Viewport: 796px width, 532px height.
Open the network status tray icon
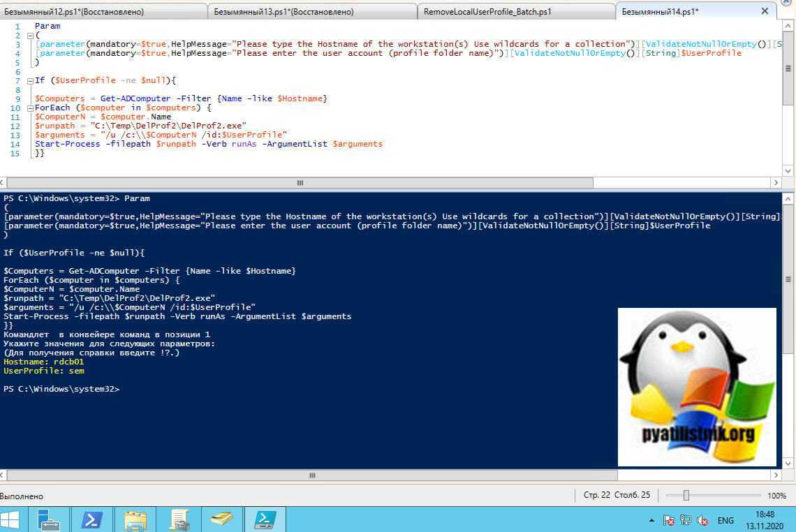tap(686, 520)
